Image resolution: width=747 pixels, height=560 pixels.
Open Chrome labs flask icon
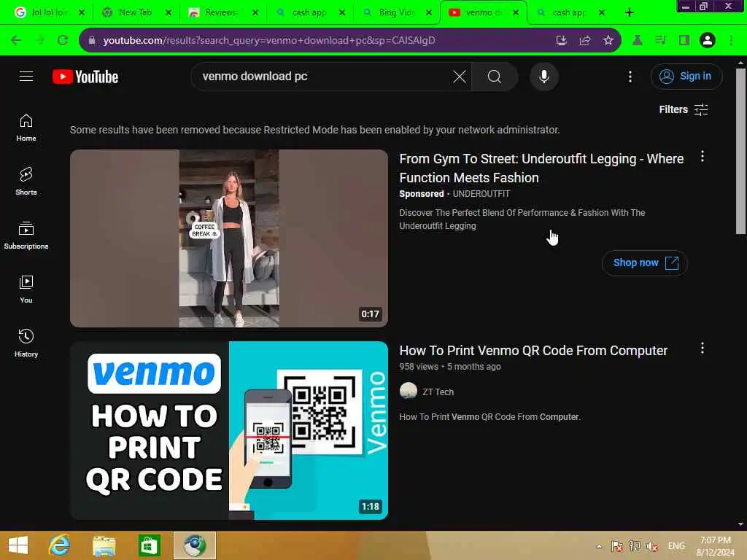637,41
